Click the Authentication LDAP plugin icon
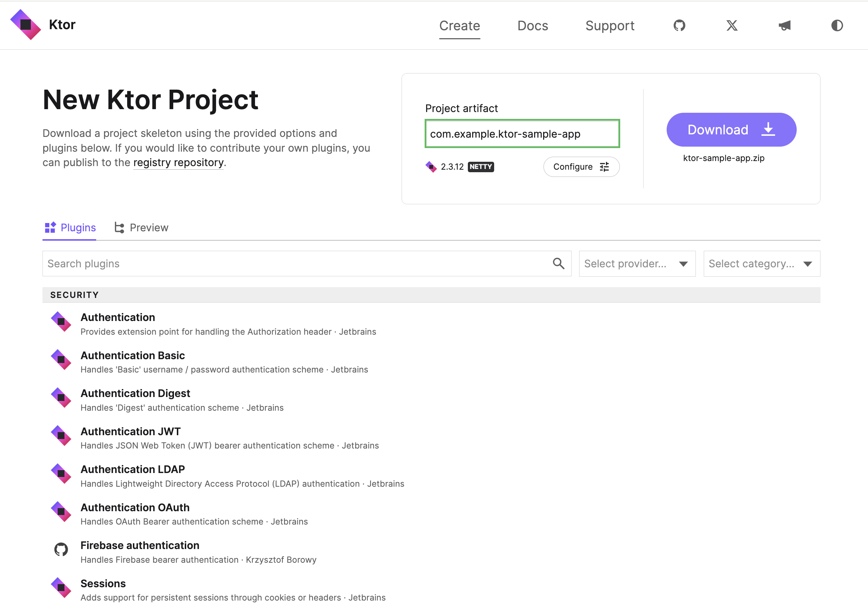 click(x=61, y=474)
